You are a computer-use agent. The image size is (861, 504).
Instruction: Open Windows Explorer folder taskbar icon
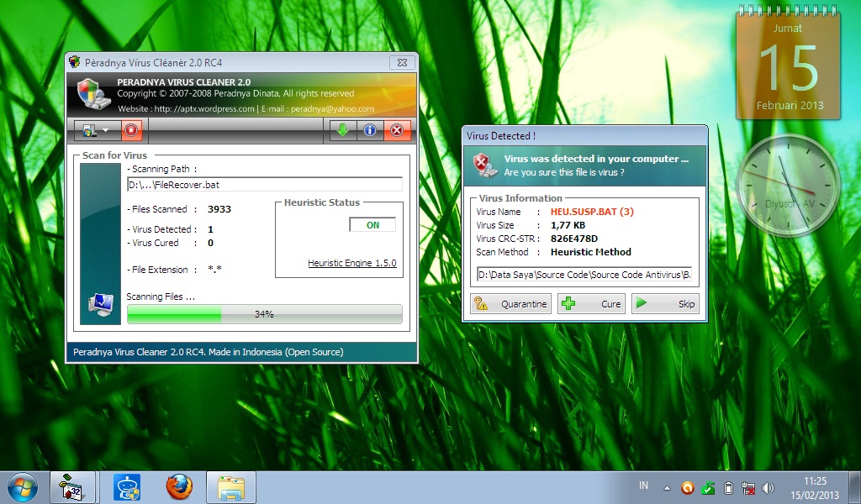[x=231, y=487]
